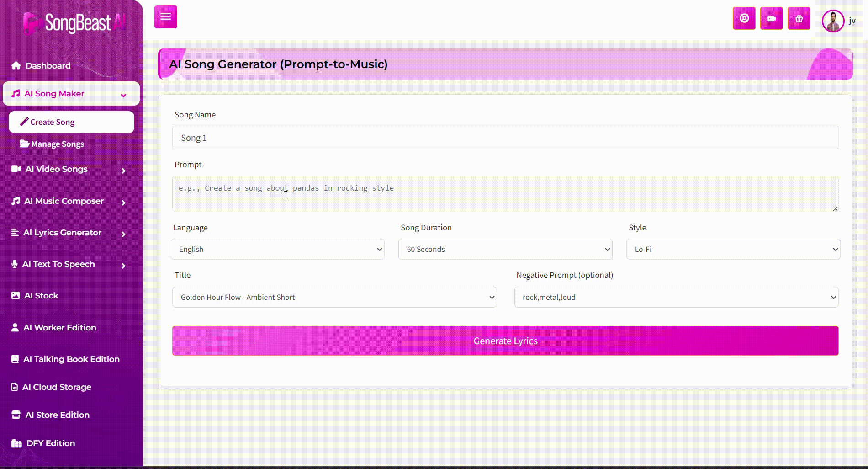Focus the Song Name input field
Image resolution: width=868 pixels, height=469 pixels.
(505, 138)
